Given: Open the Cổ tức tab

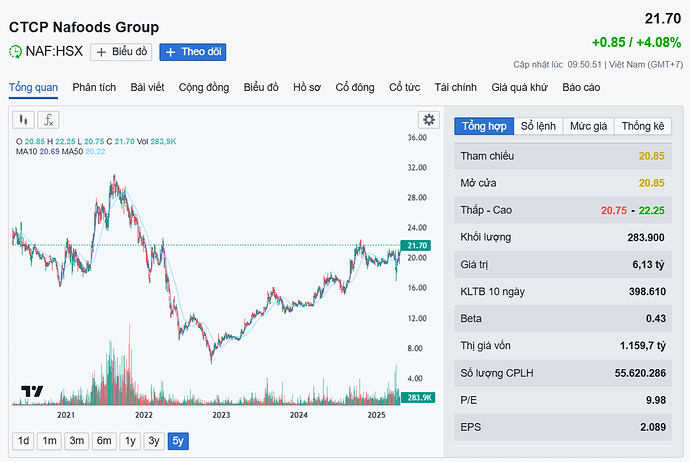Looking at the screenshot, I should pos(406,88).
